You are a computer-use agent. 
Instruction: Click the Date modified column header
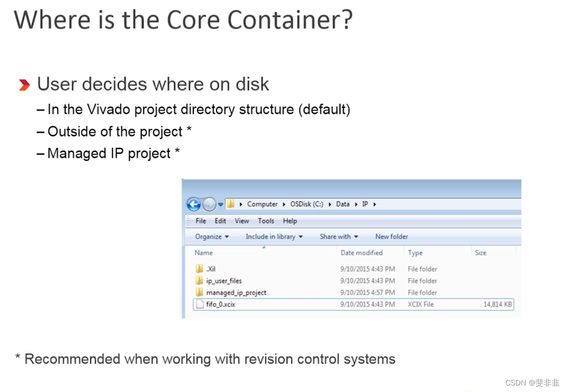(362, 252)
